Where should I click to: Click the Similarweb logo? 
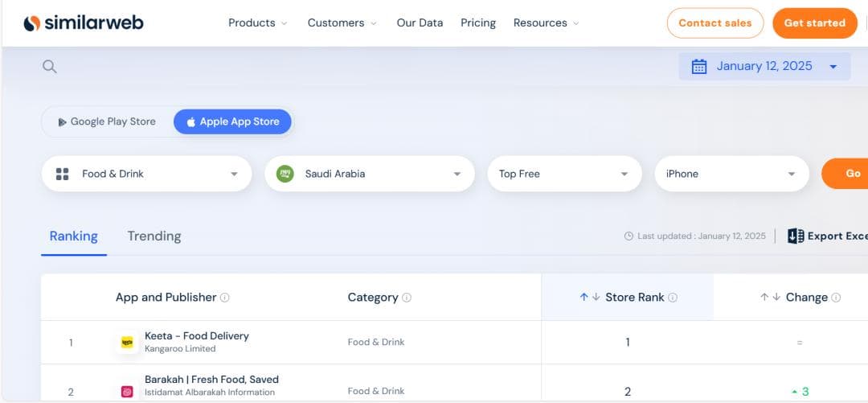click(84, 23)
